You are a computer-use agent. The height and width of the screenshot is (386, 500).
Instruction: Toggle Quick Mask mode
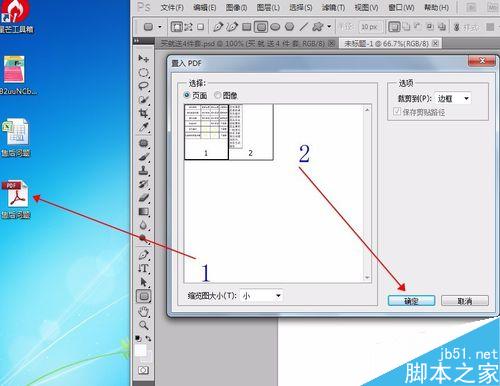143,370
